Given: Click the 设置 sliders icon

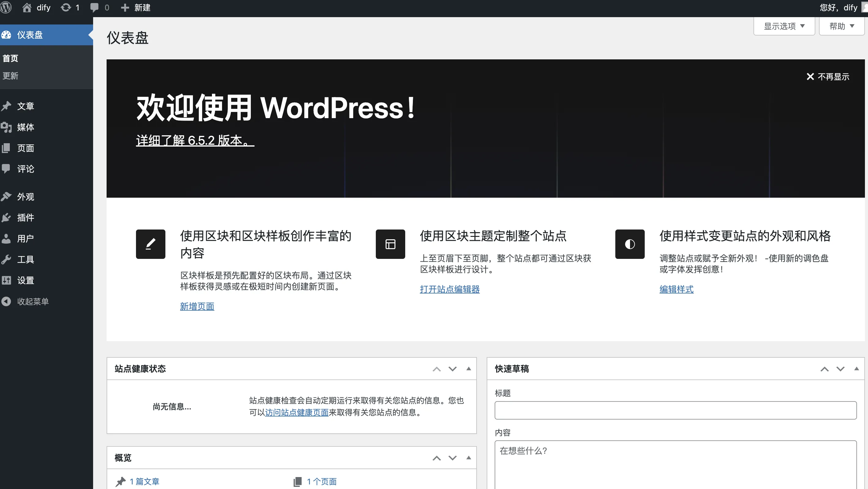Looking at the screenshot, I should pos(6,280).
